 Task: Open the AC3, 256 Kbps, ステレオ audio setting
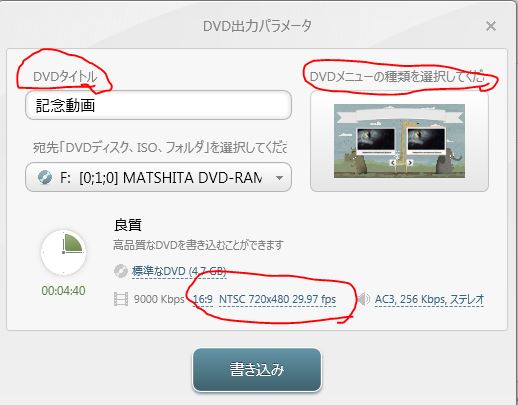(x=429, y=299)
